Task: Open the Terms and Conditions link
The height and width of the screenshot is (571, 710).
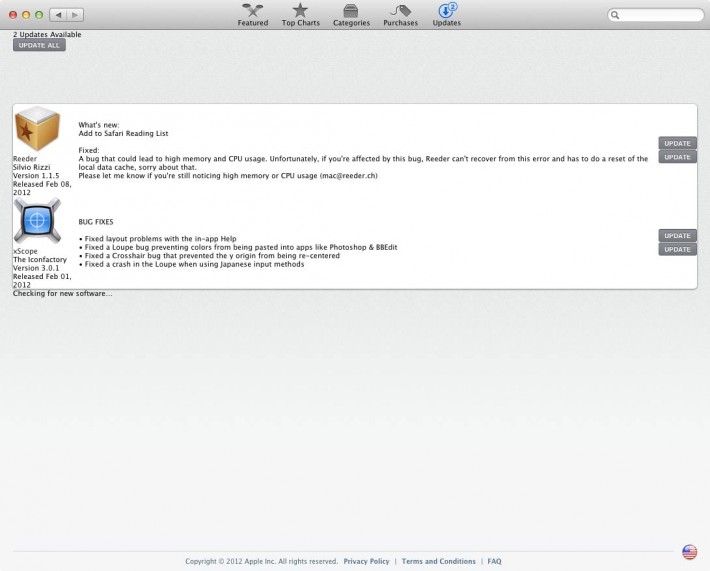Action: [x=438, y=561]
